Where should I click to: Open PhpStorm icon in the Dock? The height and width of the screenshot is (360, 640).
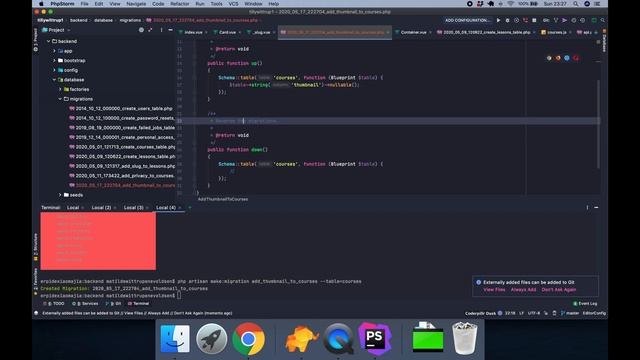tap(375, 338)
